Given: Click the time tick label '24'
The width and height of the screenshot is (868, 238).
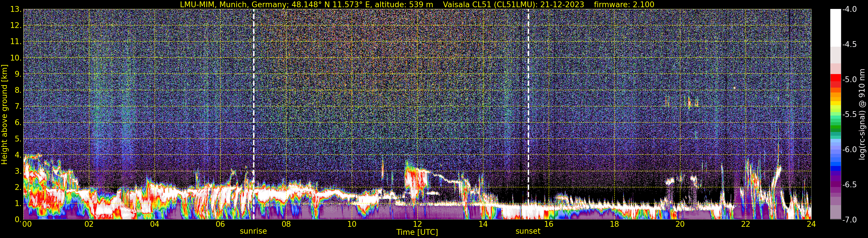Looking at the screenshot, I should point(811,224).
